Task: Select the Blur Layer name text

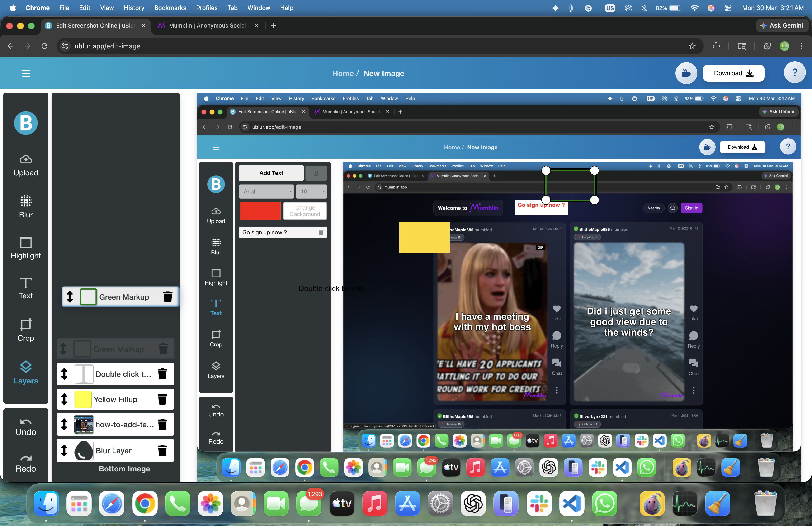Action: [x=114, y=450]
